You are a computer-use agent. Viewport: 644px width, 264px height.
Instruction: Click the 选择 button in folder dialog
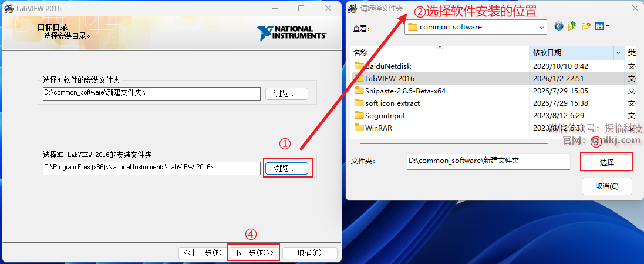click(x=606, y=162)
